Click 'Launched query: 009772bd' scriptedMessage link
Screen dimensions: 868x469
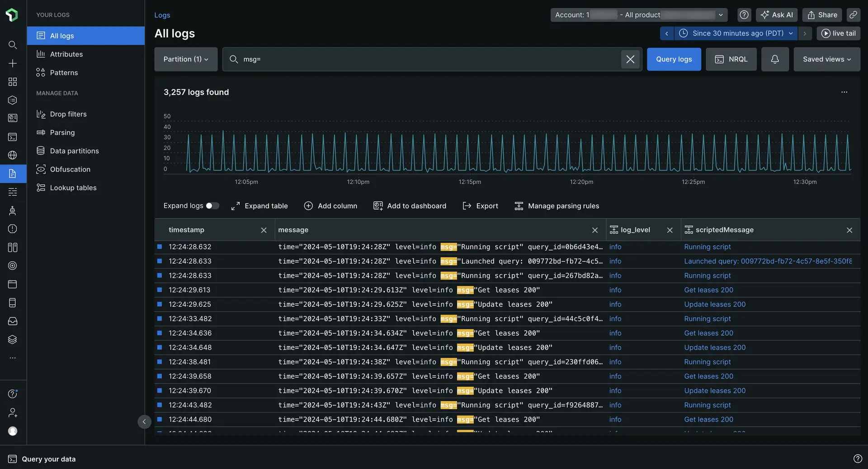[768, 261]
